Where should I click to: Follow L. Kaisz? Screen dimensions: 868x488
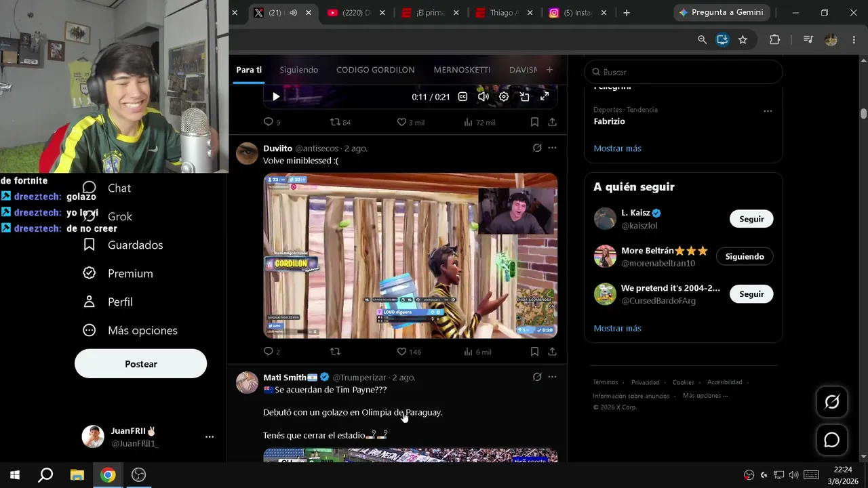pyautogui.click(x=751, y=219)
